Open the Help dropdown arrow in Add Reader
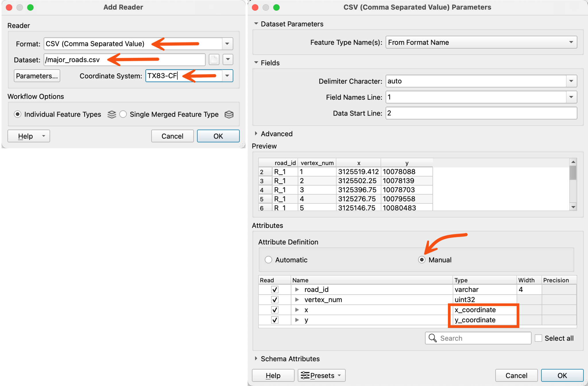The width and height of the screenshot is (588, 386). [x=44, y=136]
